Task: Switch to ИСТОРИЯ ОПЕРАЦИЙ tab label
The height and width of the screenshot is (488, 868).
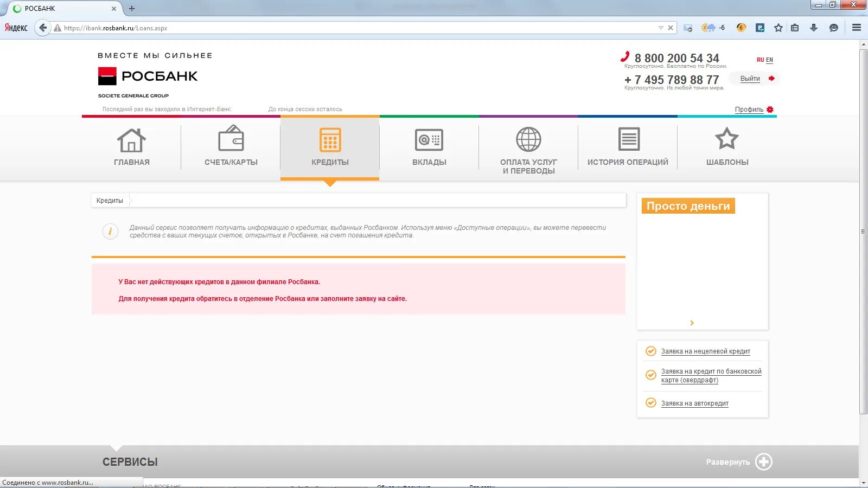Action: [628, 162]
